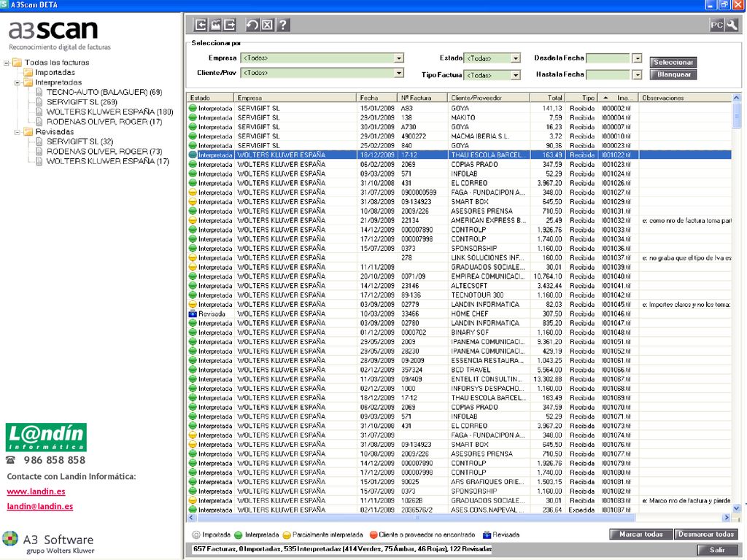This screenshot has width=747, height=560.
Task: Click the document icon beside TECNO-AUTO (BALAGUER) (69)
Action: pos(39,92)
